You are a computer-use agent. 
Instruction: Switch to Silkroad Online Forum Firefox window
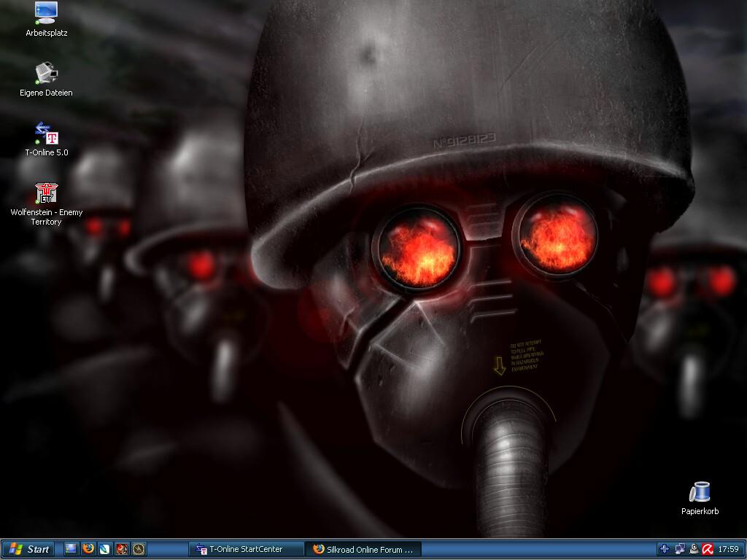click(x=363, y=549)
